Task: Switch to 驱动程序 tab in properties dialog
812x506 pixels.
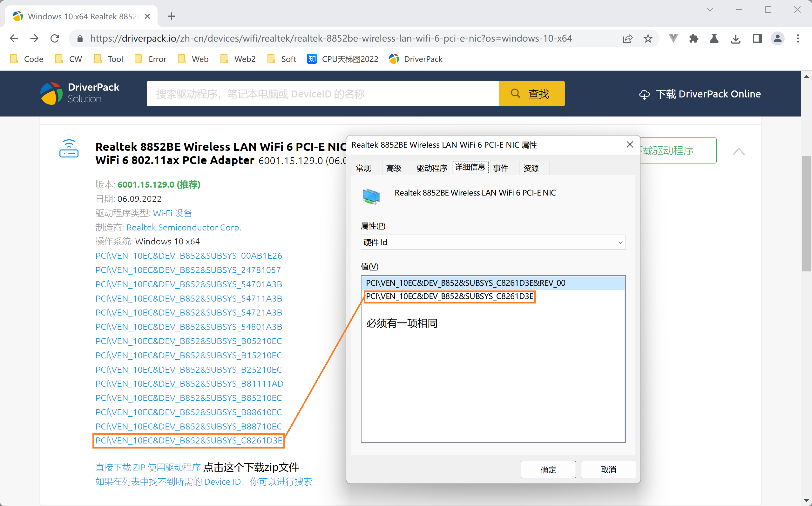Action: click(x=432, y=168)
